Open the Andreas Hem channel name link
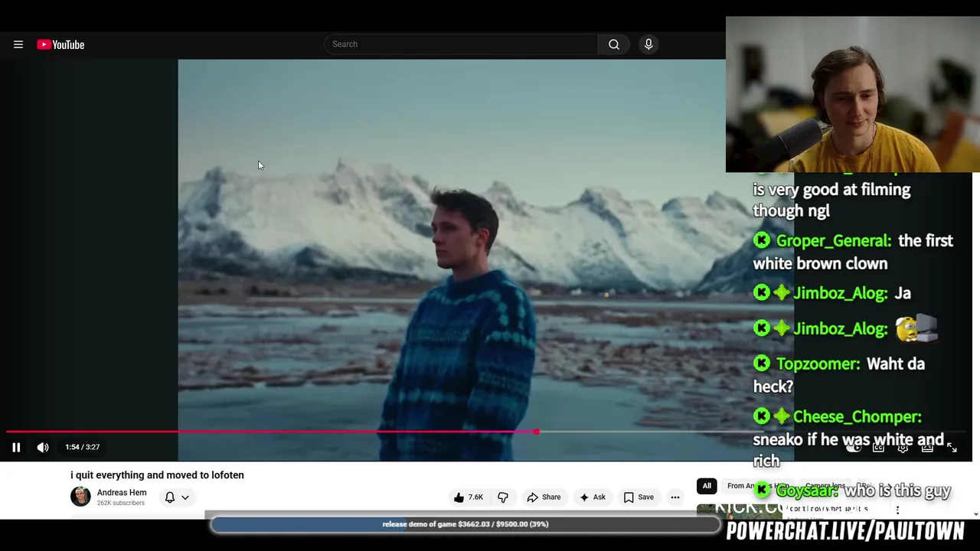Image resolution: width=980 pixels, height=551 pixels. [x=122, y=493]
